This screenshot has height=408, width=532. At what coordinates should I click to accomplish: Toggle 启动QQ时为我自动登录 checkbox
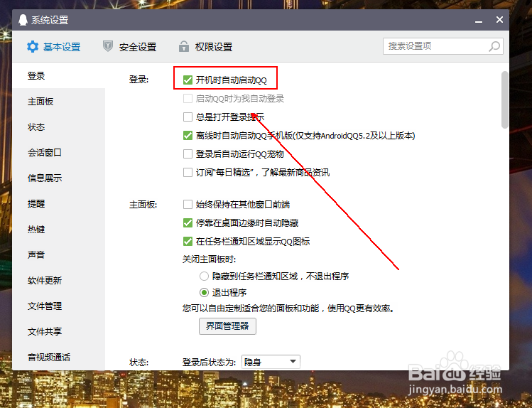coord(188,98)
